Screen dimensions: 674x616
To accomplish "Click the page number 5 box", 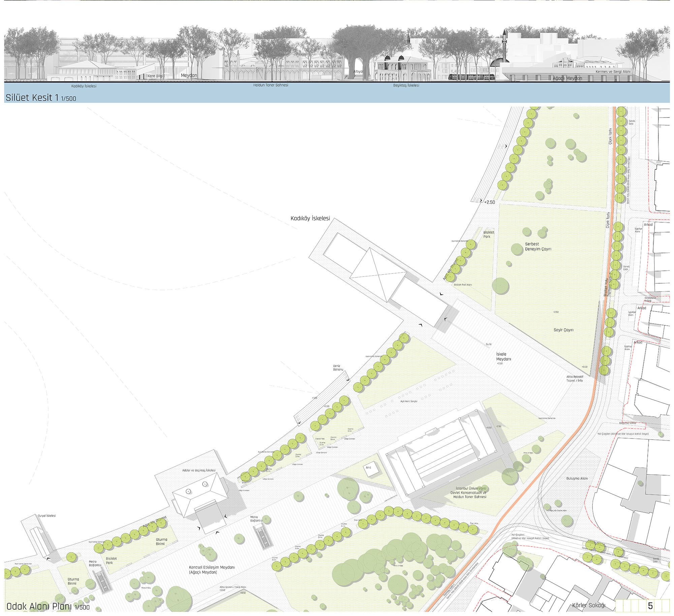I will (650, 606).
